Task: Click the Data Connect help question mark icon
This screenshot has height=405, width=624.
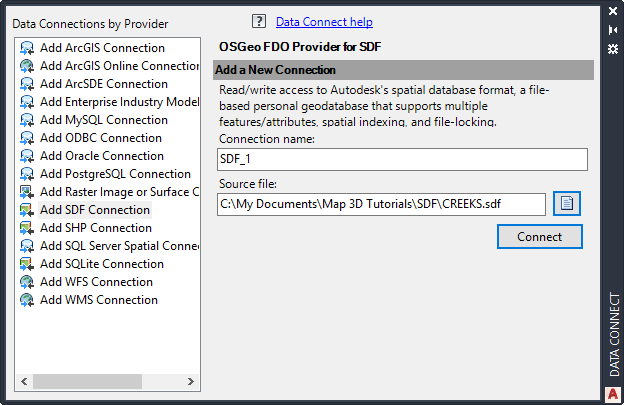Action: tap(259, 21)
